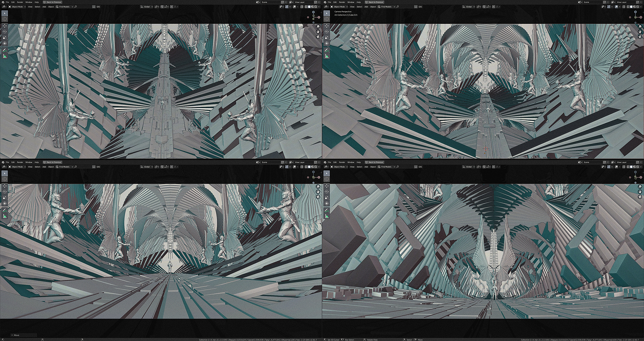Click Find Models button in top-left viewport header
This screenshot has width=644, height=341.
coord(64,7)
